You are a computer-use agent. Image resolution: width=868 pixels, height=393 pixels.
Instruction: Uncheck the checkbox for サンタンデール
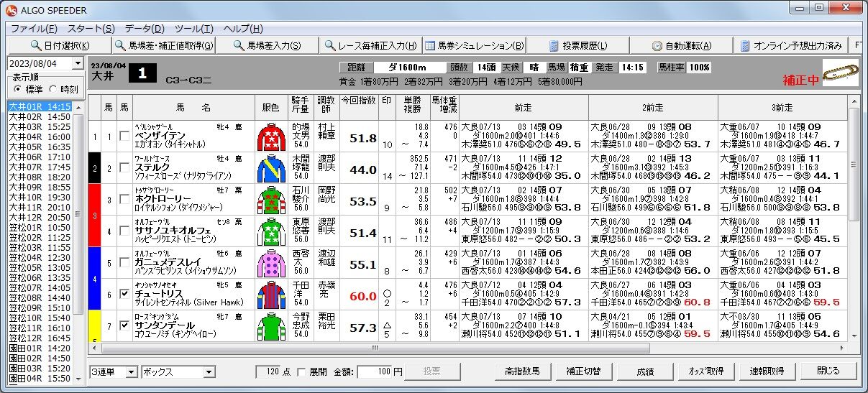[125, 326]
